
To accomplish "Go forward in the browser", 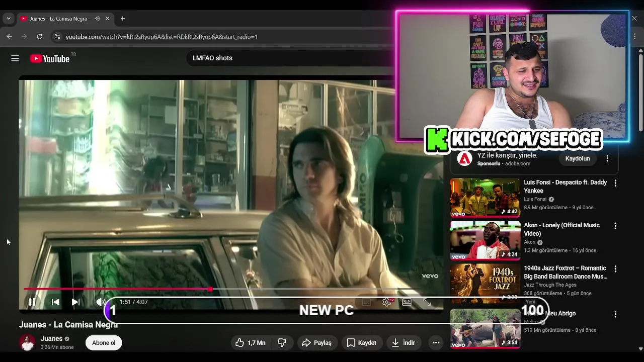I will tap(24, 37).
